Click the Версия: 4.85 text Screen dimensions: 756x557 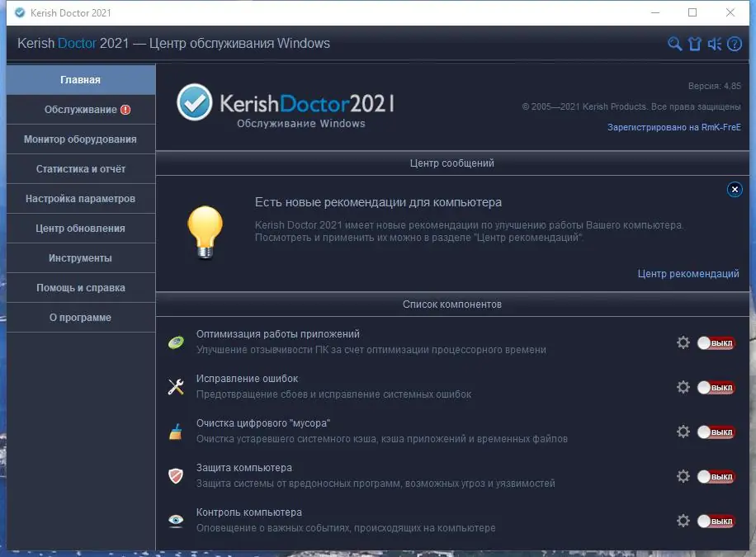[x=714, y=86]
